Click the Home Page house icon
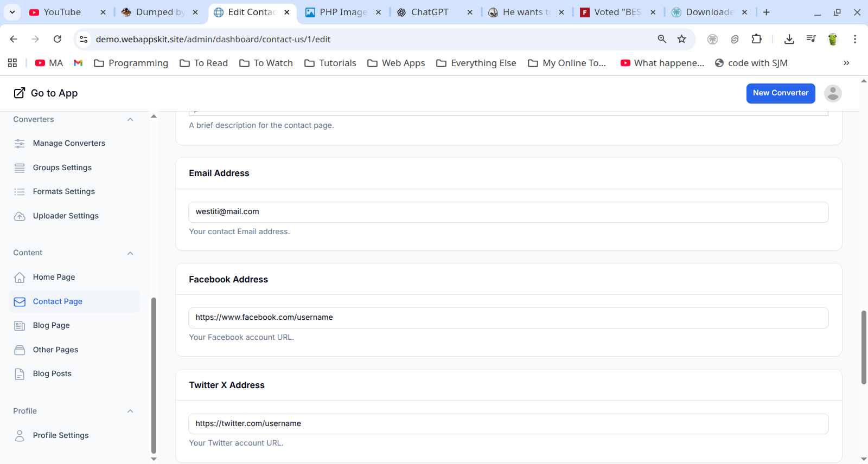 (20, 278)
